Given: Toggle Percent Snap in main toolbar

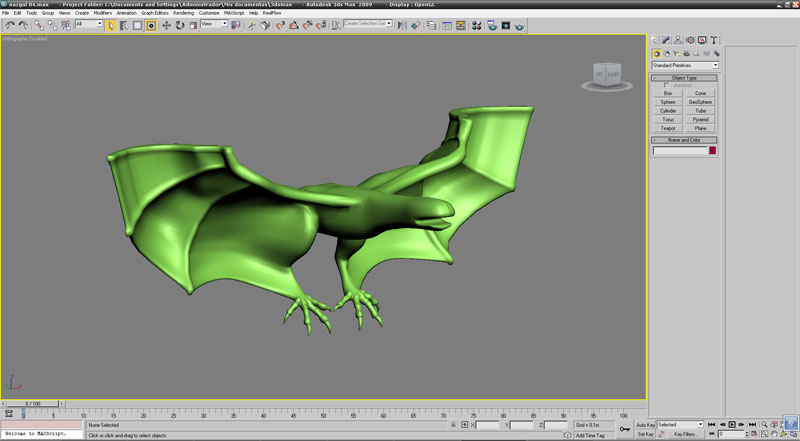Looking at the screenshot, I should point(307,25).
